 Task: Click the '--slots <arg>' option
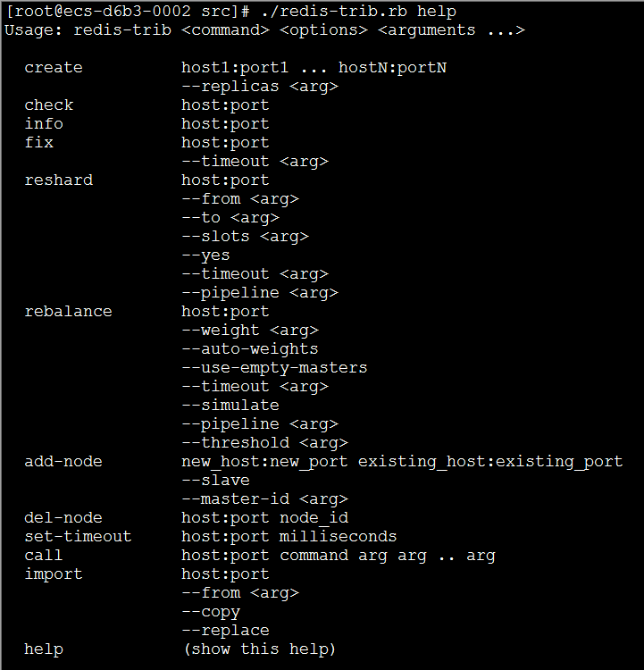click(x=245, y=237)
